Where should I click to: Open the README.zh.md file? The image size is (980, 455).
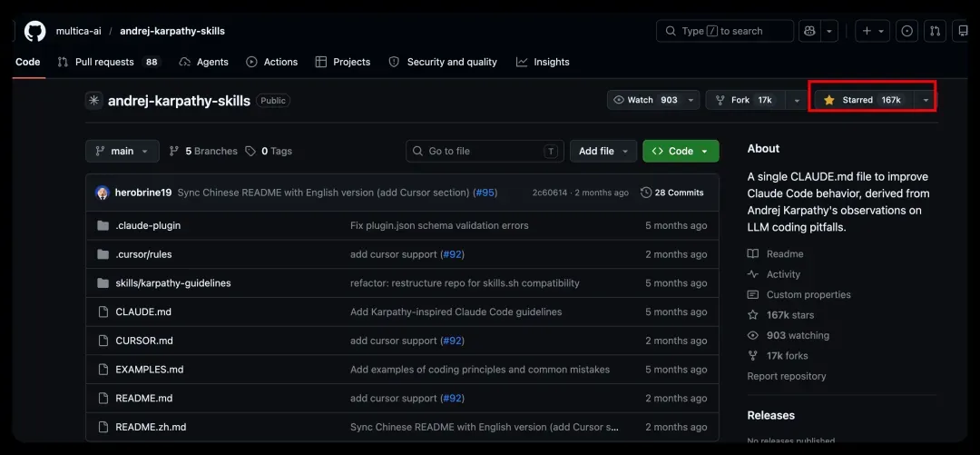point(151,427)
